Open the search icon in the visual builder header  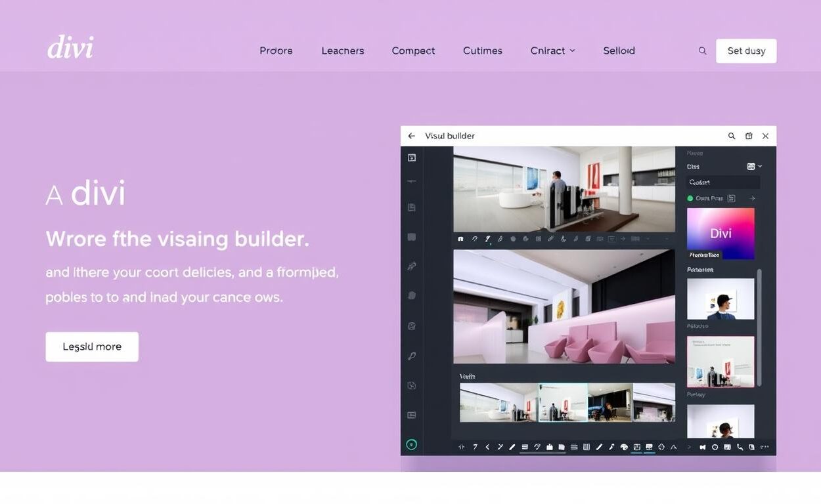click(731, 136)
